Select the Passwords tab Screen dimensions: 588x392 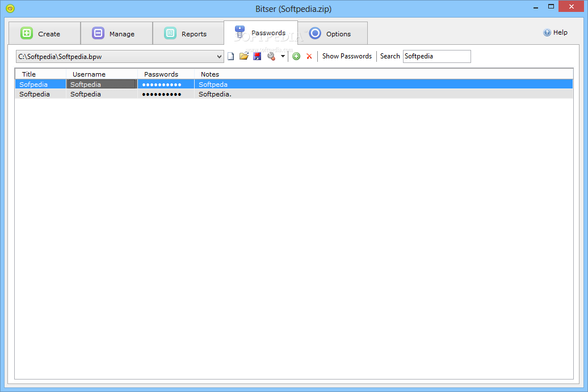click(261, 33)
